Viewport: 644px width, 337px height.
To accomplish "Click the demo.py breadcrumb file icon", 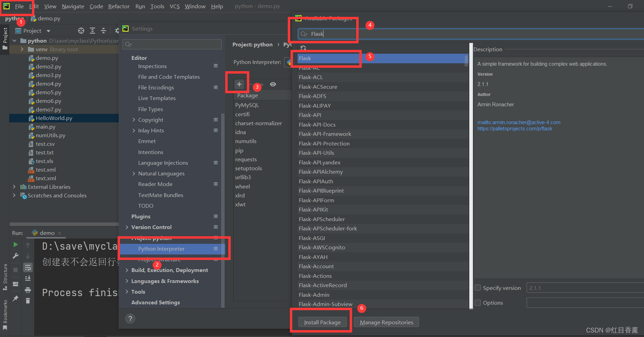I will tap(34, 19).
